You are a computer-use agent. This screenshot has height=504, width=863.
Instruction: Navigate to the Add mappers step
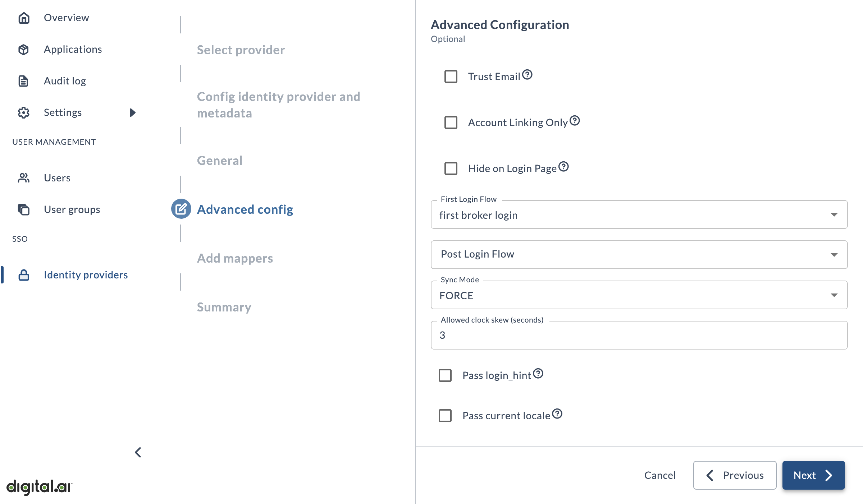click(235, 258)
